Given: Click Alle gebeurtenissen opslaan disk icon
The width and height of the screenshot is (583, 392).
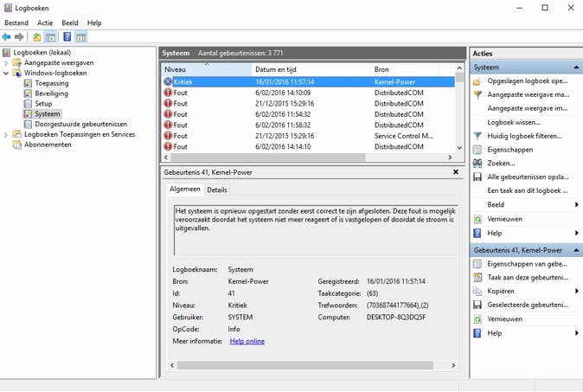Looking at the screenshot, I should [x=477, y=177].
